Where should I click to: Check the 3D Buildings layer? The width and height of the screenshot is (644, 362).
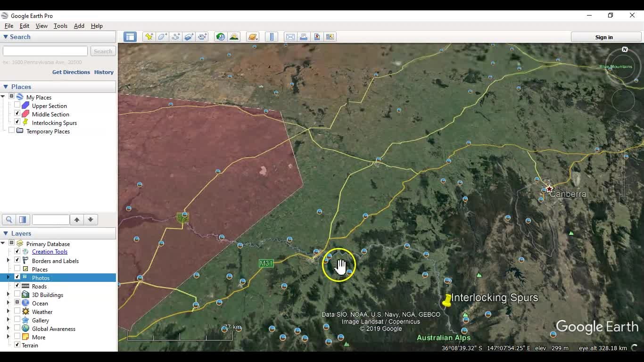[17, 295]
